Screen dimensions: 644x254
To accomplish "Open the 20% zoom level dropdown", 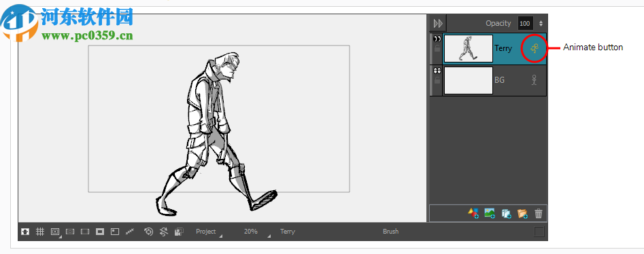I will (x=256, y=232).
